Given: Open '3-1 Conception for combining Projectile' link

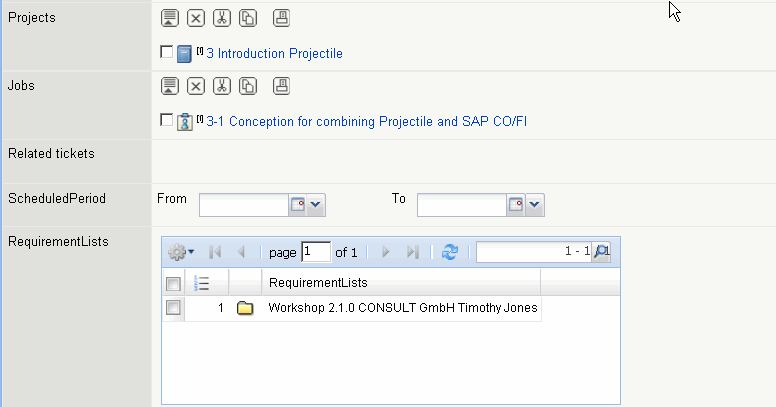Looking at the screenshot, I should 366,122.
